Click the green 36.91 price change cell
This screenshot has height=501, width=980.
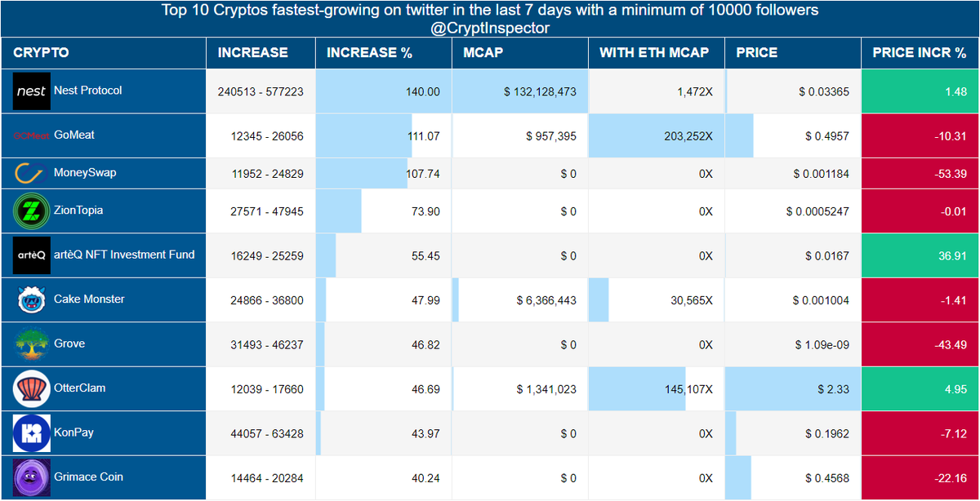coord(920,255)
